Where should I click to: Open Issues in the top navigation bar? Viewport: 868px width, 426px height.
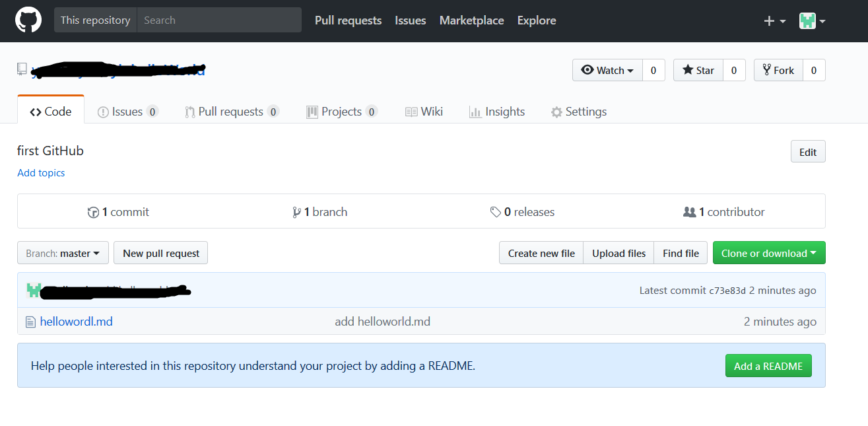click(411, 20)
